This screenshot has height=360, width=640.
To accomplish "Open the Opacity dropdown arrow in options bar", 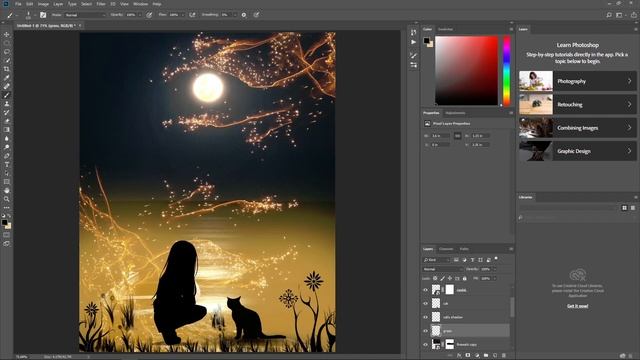I will (x=140, y=15).
